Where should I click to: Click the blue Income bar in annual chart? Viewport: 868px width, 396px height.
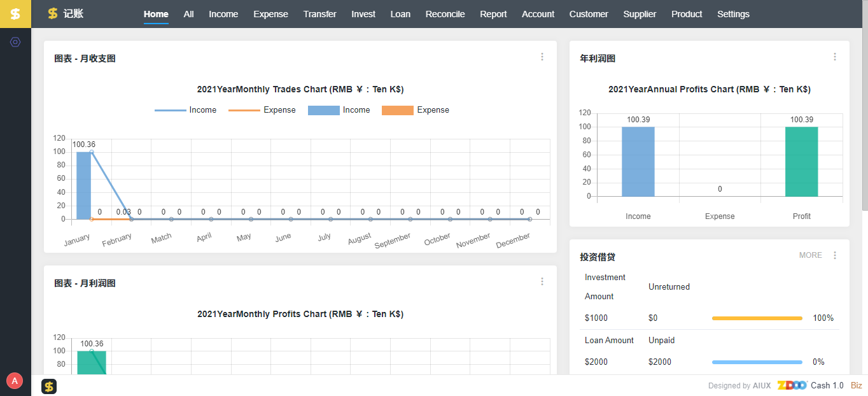[x=638, y=162]
